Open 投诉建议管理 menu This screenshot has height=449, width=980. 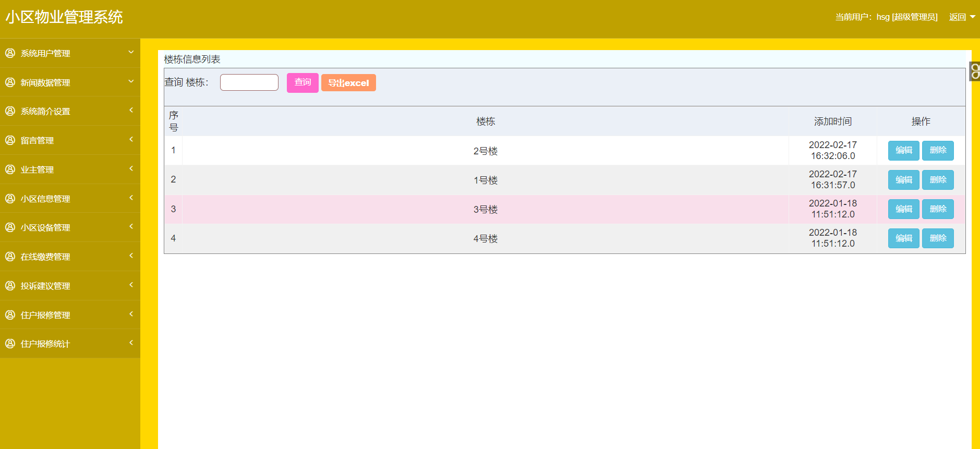click(70, 286)
